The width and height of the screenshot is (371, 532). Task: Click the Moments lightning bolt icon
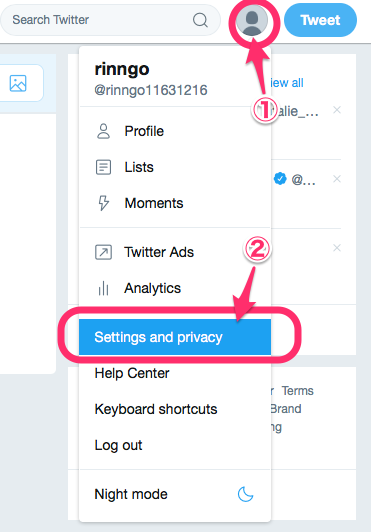(104, 203)
